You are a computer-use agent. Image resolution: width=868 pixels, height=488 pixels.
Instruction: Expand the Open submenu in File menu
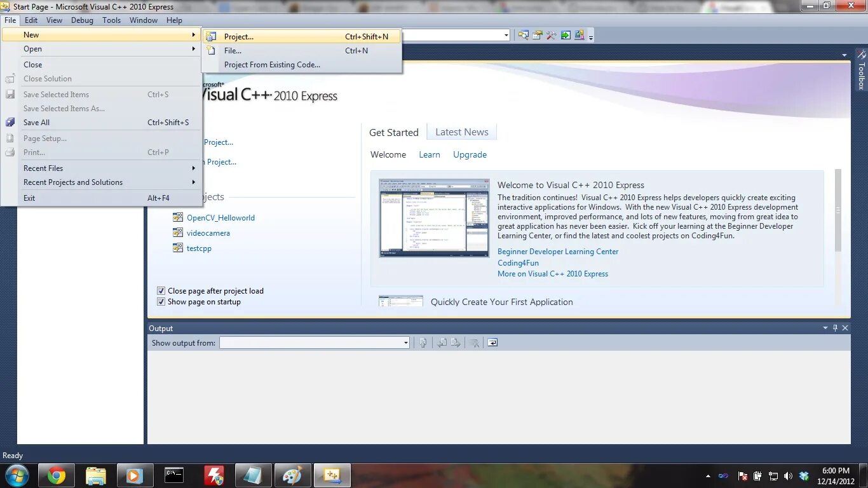tap(102, 49)
